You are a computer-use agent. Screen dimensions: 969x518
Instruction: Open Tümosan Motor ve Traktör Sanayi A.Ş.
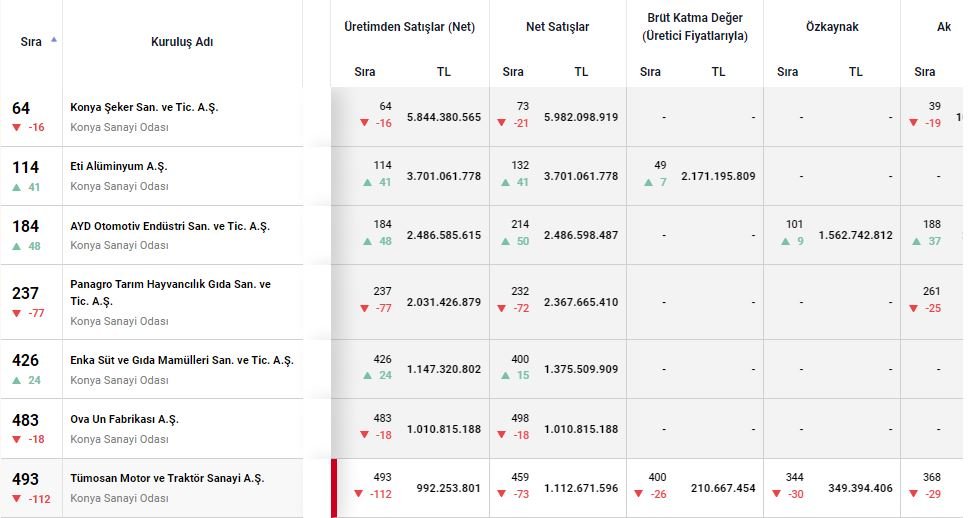(167, 478)
